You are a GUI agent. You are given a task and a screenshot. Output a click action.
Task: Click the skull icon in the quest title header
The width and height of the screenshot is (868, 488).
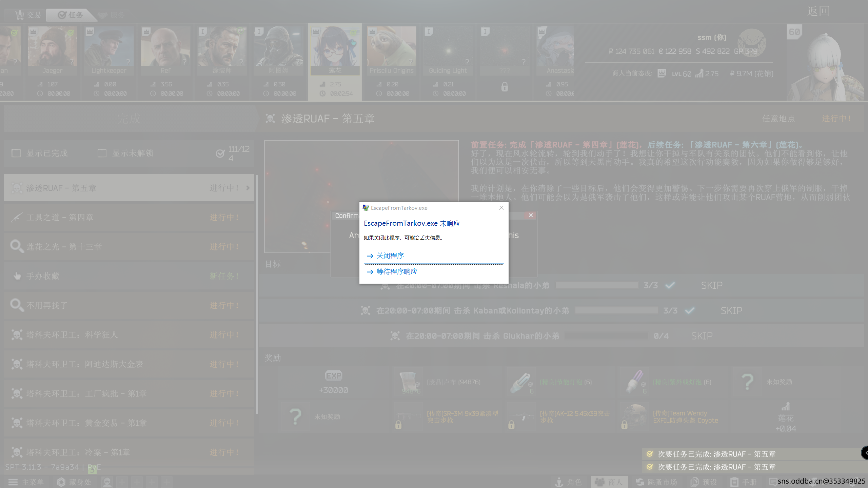(x=270, y=119)
